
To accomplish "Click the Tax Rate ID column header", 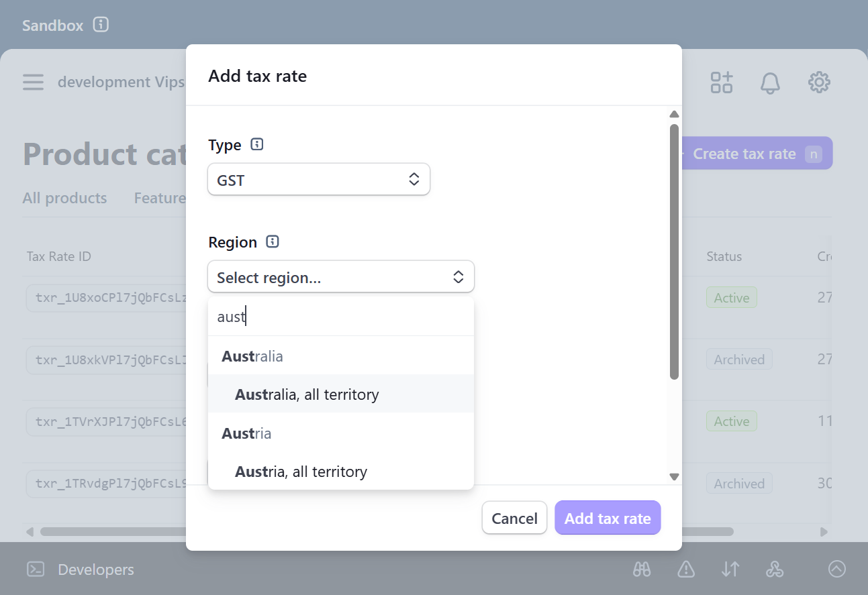I will point(58,256).
